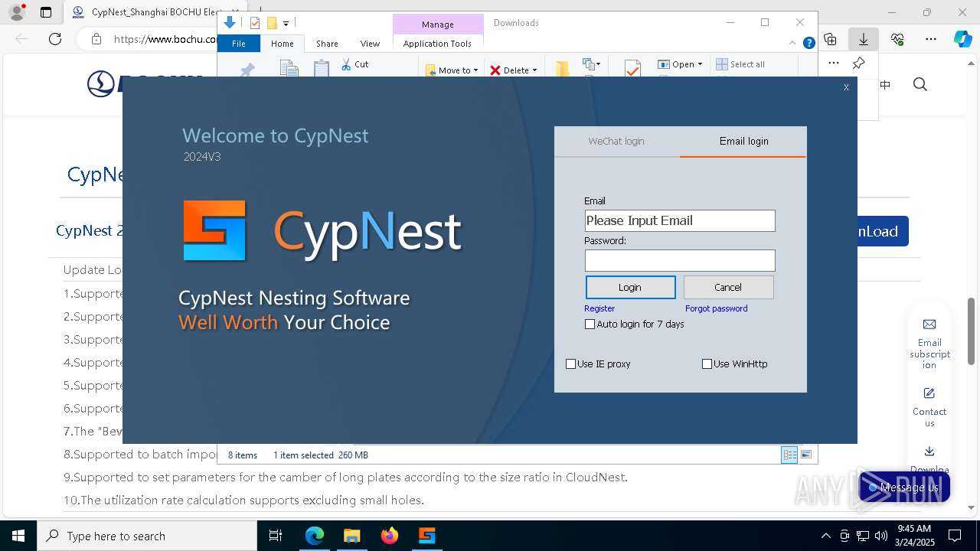Viewport: 980px width, 551px height.
Task: Open the File menu in File Explorer
Action: click(x=239, y=44)
